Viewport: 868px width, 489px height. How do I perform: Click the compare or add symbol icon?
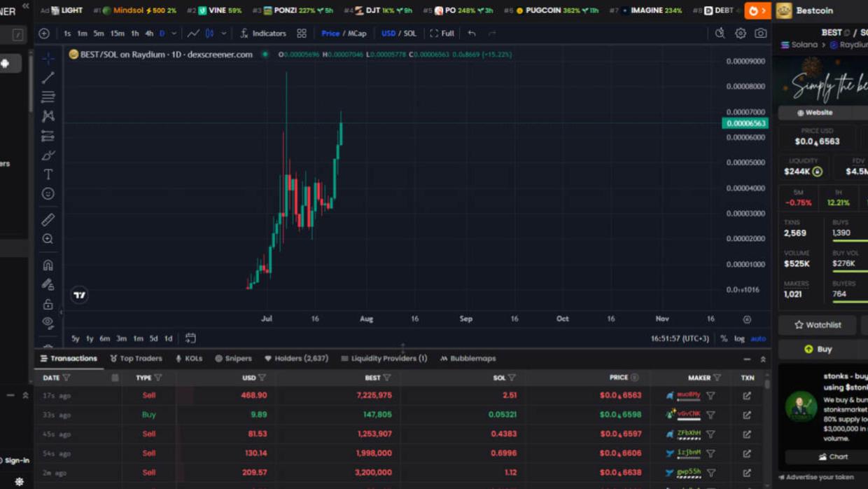[x=44, y=33]
